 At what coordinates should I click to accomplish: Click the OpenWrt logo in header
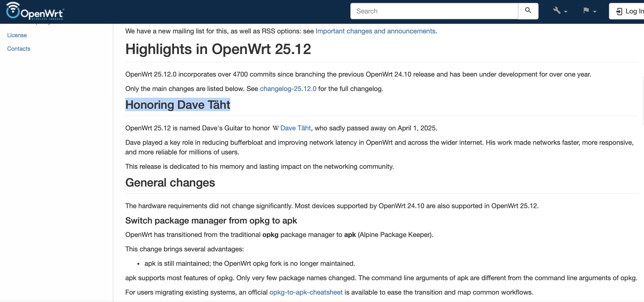(x=35, y=11)
